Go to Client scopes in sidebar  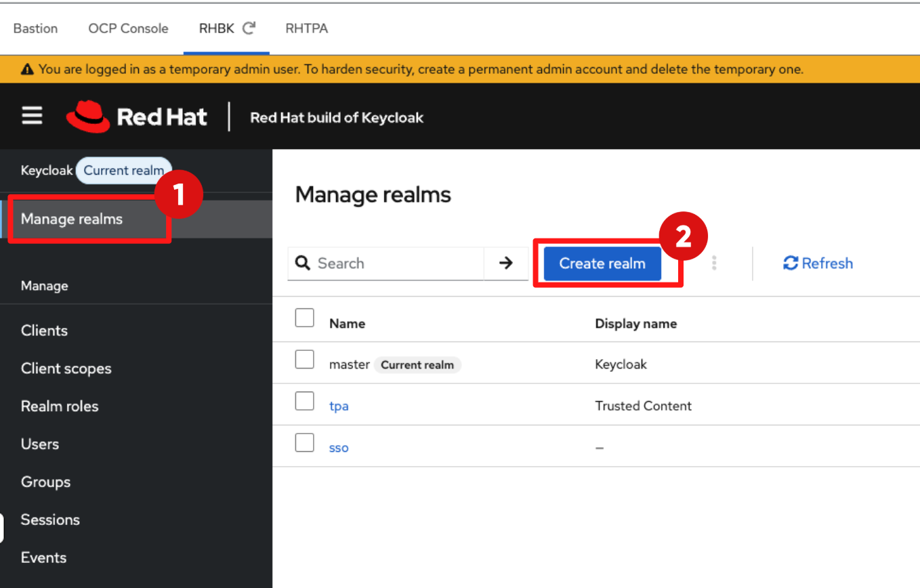coord(66,369)
